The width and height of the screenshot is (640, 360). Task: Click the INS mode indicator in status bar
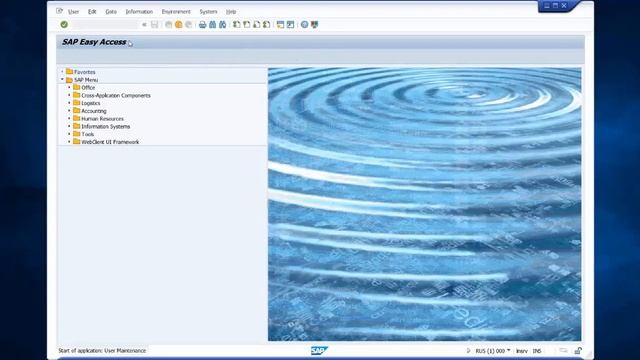point(537,351)
